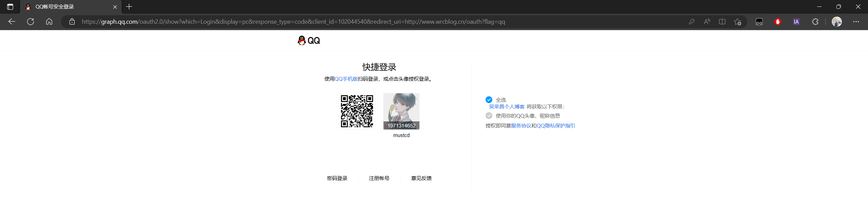The image size is (868, 197).
Task: Open the saved passwords key icon
Action: (x=692, y=22)
